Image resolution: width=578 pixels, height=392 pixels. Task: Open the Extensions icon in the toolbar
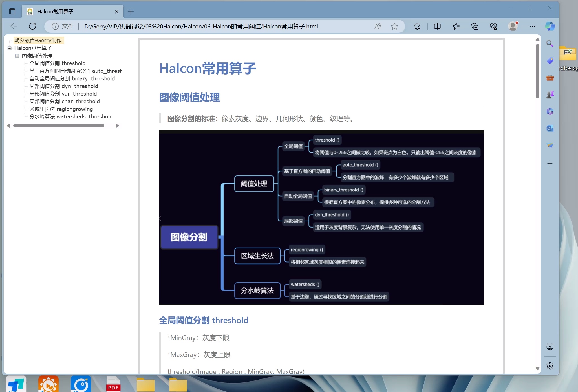[417, 26]
